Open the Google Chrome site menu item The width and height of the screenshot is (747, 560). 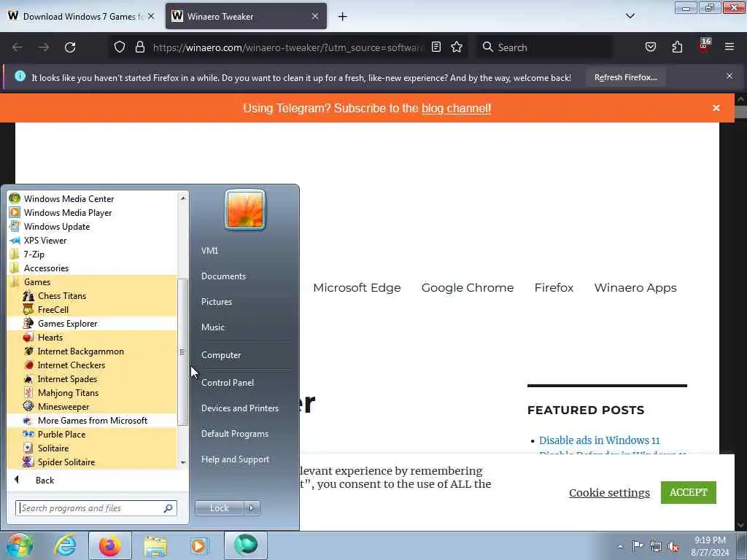(x=468, y=287)
